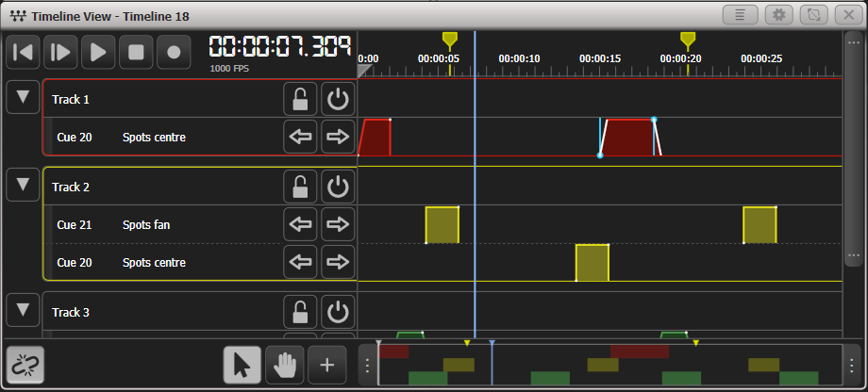Image resolution: width=868 pixels, height=392 pixels.
Task: Click the vertical scrollbar thumb on the right
Action: pos(852,149)
